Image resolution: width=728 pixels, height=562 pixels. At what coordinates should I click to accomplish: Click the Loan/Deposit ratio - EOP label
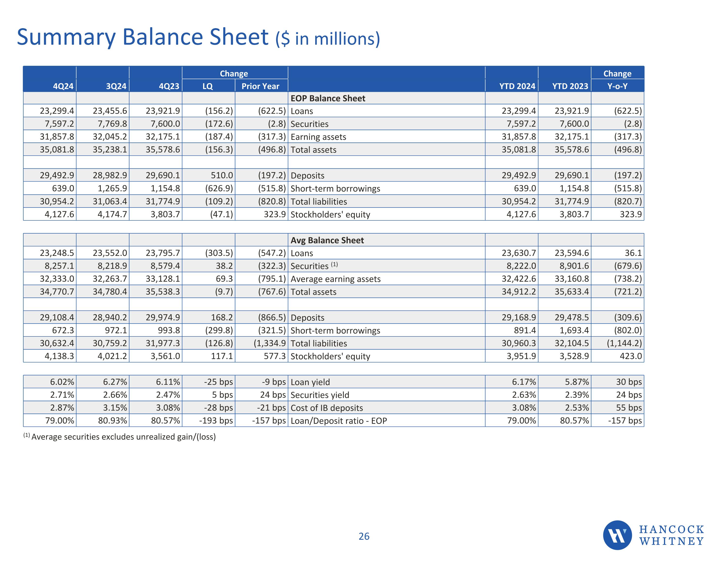(x=339, y=420)
